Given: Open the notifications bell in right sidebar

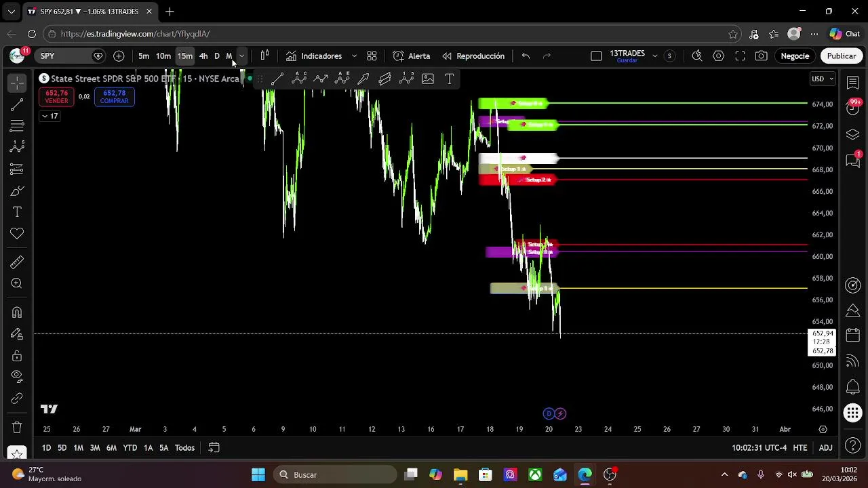Looking at the screenshot, I should click(853, 387).
